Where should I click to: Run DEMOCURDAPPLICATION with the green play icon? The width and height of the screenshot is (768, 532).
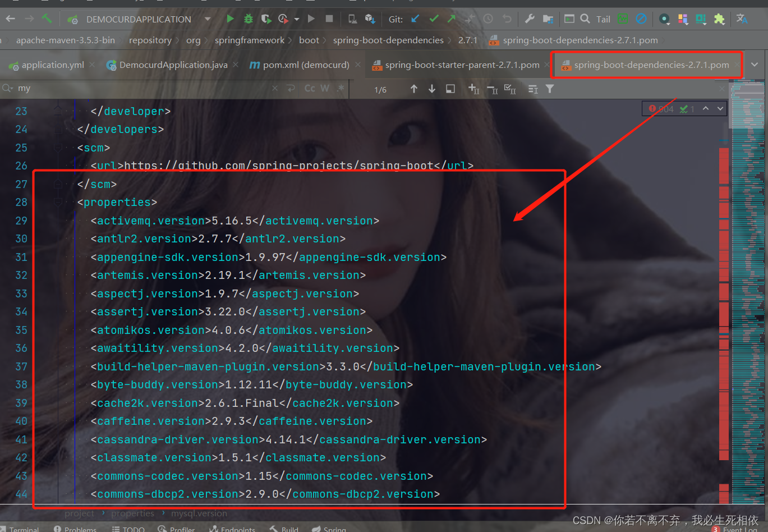click(230, 19)
